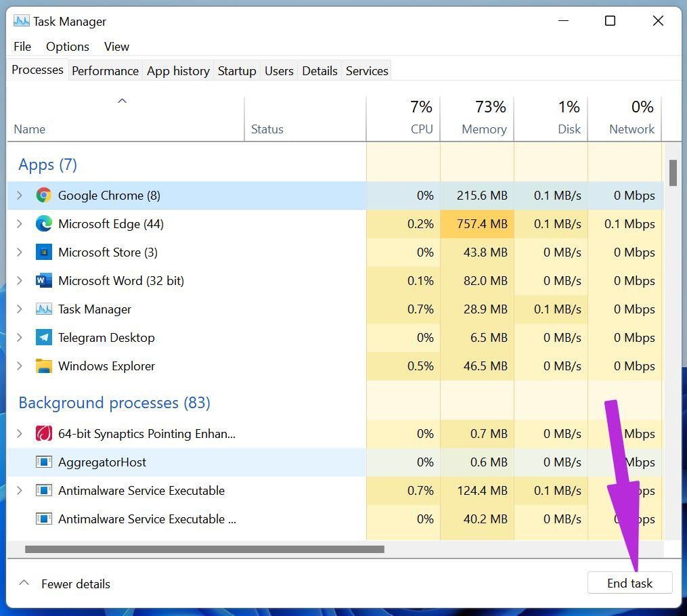Select the Background processes (83) heading
The width and height of the screenshot is (687, 616).
click(x=114, y=403)
